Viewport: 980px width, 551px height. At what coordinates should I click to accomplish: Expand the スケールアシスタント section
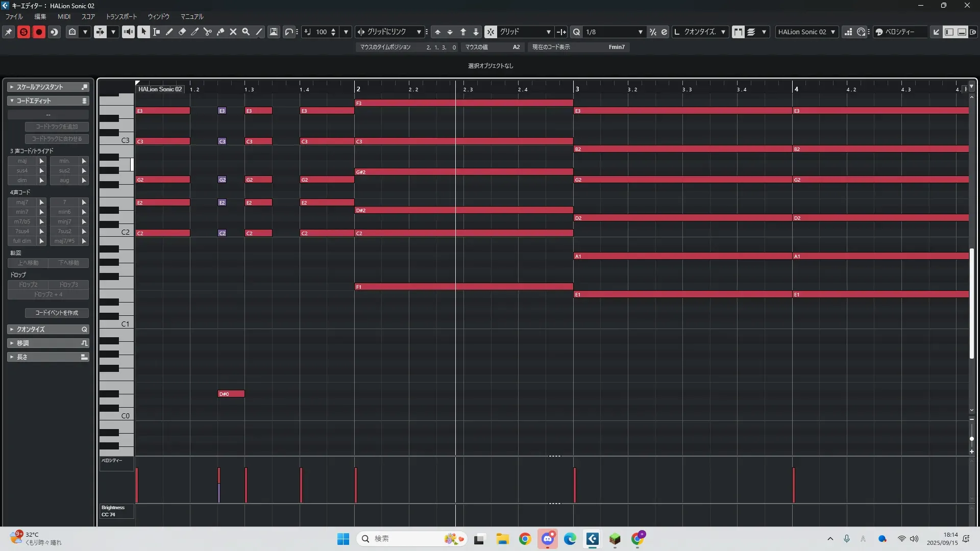pyautogui.click(x=12, y=87)
